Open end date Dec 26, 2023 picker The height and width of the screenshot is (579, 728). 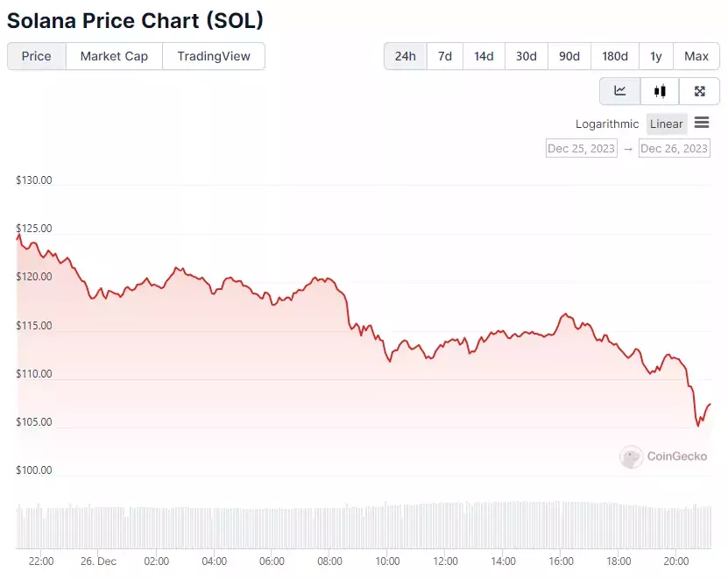[675, 149]
